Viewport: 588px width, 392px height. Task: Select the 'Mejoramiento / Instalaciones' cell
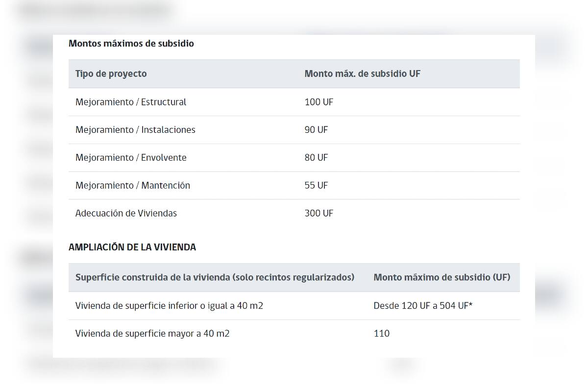[x=135, y=130]
